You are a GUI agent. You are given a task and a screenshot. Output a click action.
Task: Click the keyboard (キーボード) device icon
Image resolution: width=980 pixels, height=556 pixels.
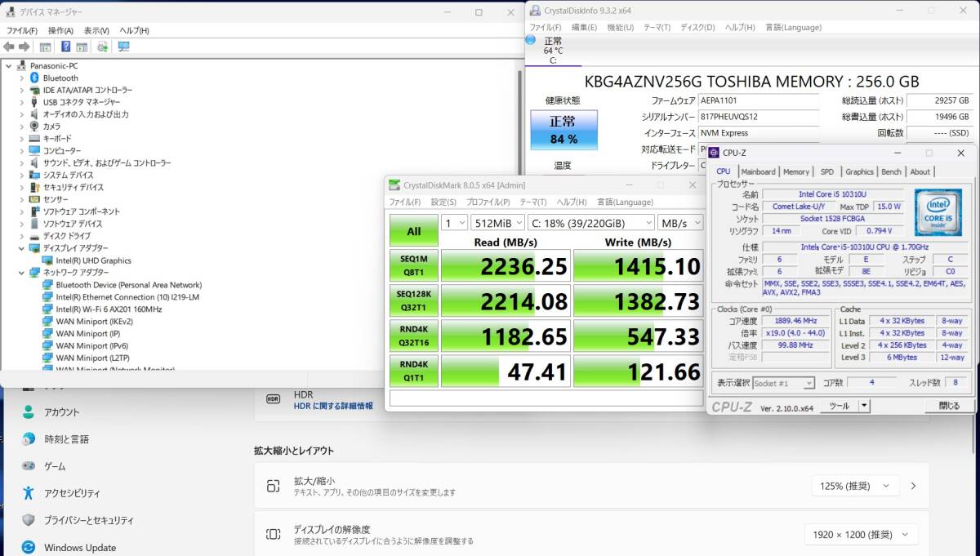click(34, 139)
